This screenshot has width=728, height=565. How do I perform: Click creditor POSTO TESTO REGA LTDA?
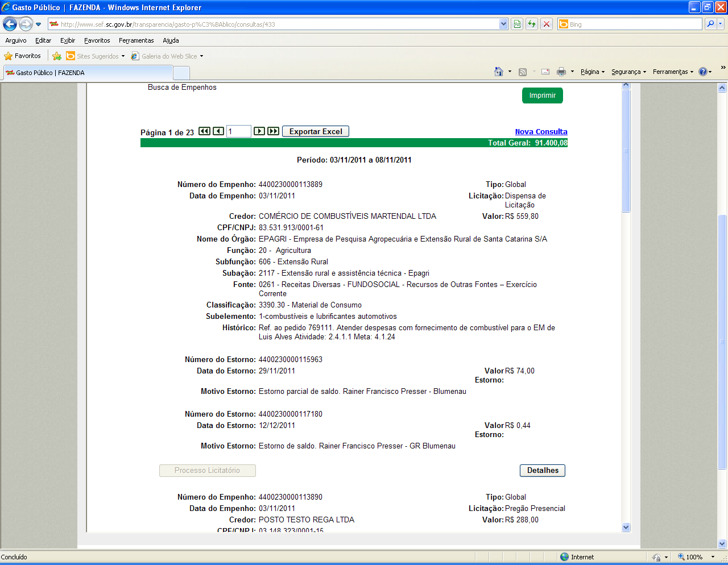click(307, 520)
